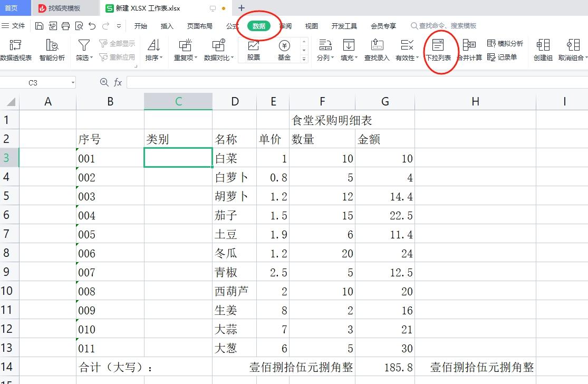Click into the formula bar input
Image resolution: width=588 pixels, height=384 pixels.
(x=357, y=82)
